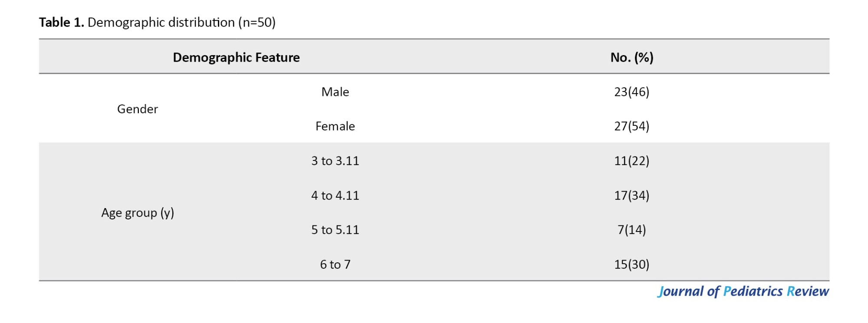Select the "6 to 7" age cell
The width and height of the screenshot is (868, 323).
pos(335,264)
